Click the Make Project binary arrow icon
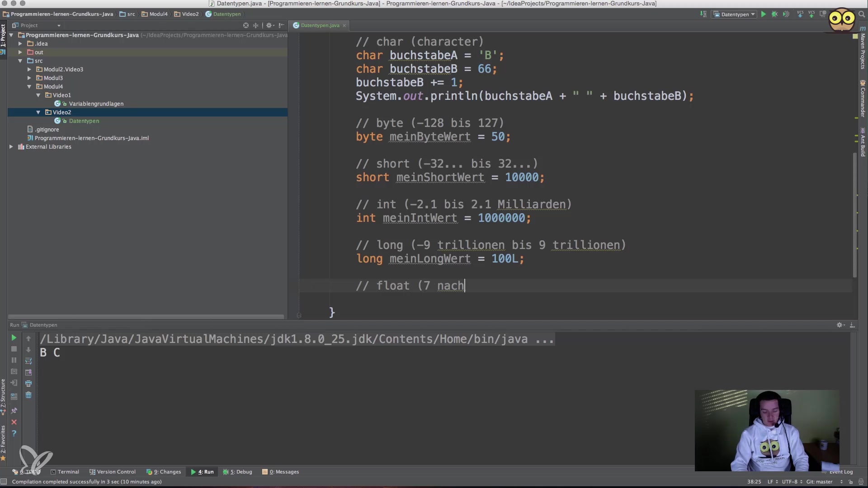Image resolution: width=868 pixels, height=488 pixels. [703, 14]
